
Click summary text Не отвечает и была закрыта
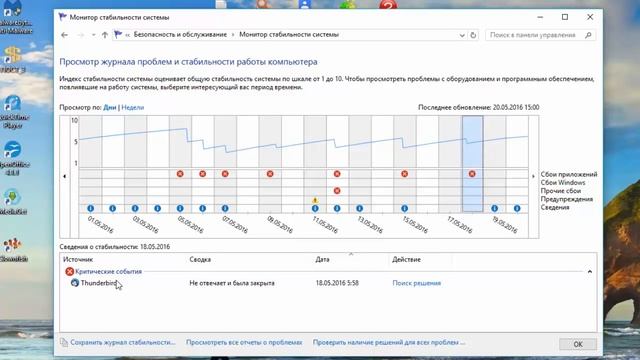[x=232, y=283]
